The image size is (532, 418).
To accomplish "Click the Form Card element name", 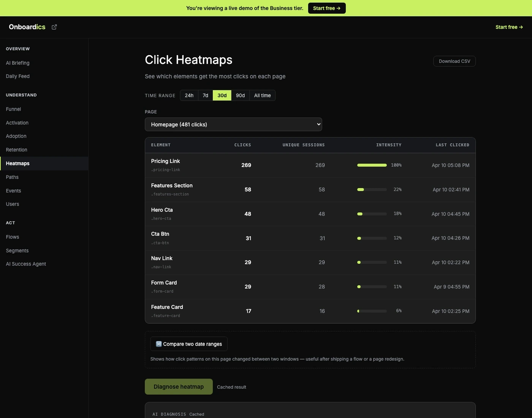I will coord(164,283).
